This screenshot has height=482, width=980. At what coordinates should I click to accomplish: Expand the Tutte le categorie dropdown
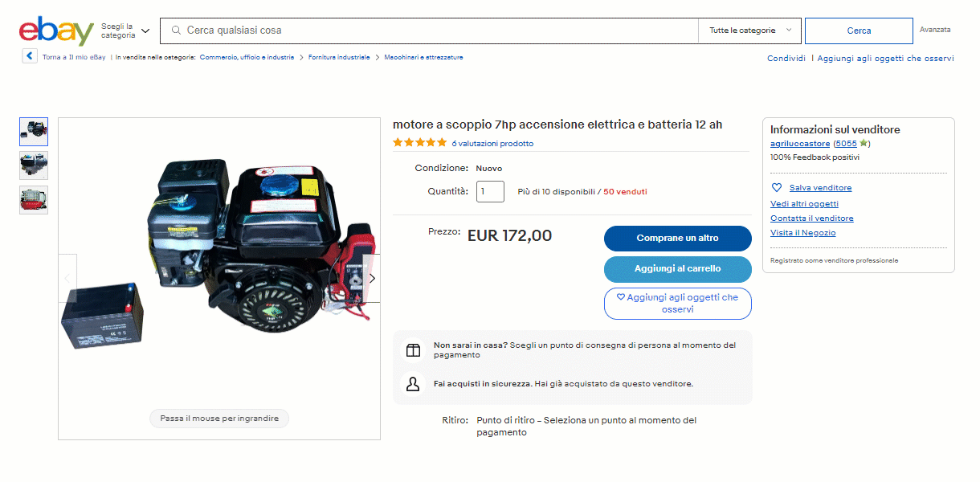[x=749, y=31]
